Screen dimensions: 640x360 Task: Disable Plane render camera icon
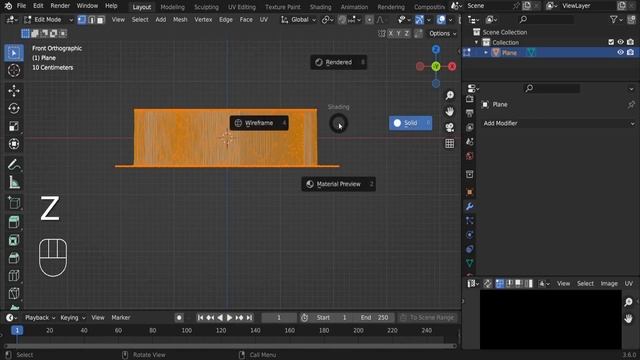click(630, 52)
